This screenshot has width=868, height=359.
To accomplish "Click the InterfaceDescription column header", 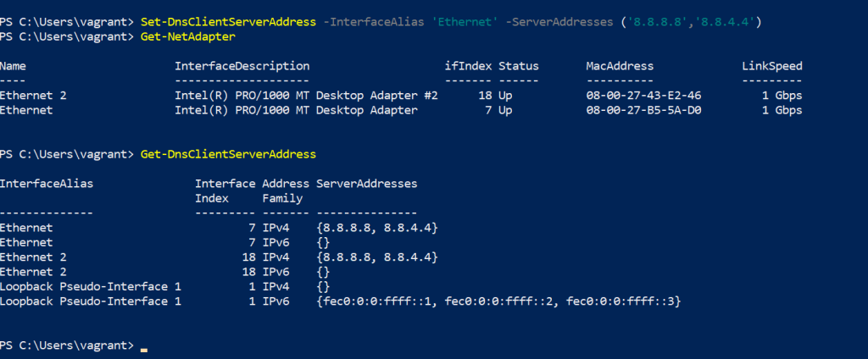I will tap(242, 66).
